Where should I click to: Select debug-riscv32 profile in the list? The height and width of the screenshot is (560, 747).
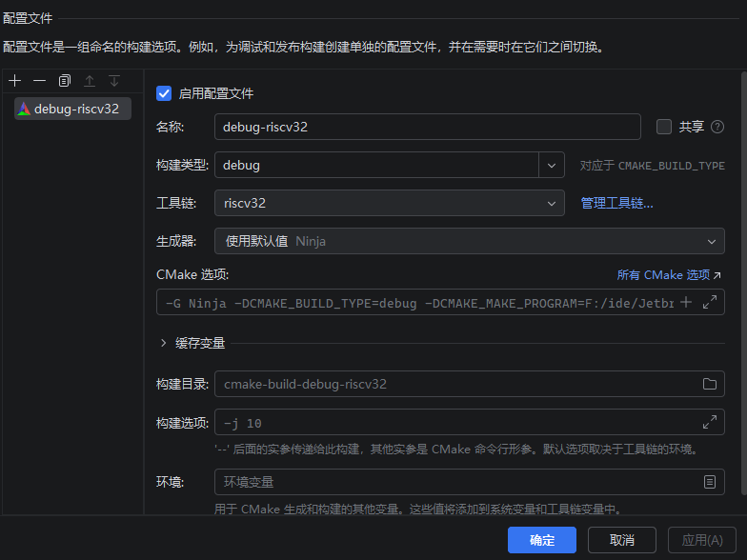pyautogui.click(x=74, y=109)
